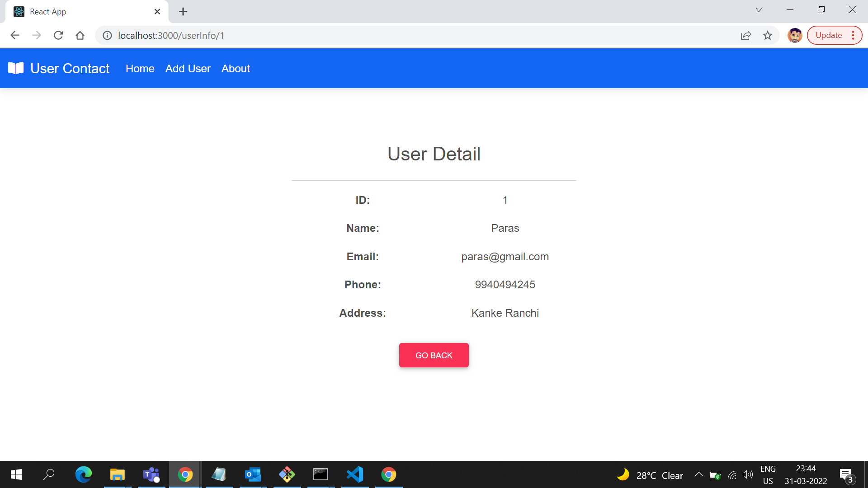Open the Chrome customize menu via three dots
This screenshot has height=488, width=868.
click(x=854, y=35)
